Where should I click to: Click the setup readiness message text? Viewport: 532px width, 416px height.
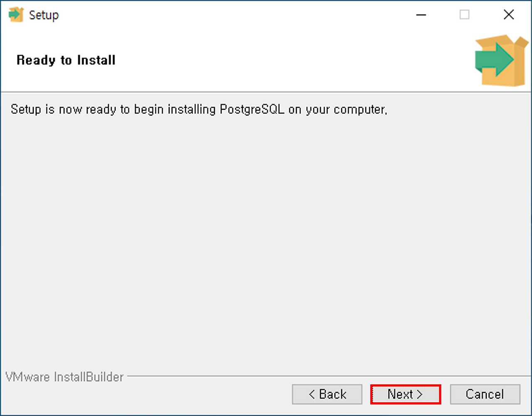(199, 109)
